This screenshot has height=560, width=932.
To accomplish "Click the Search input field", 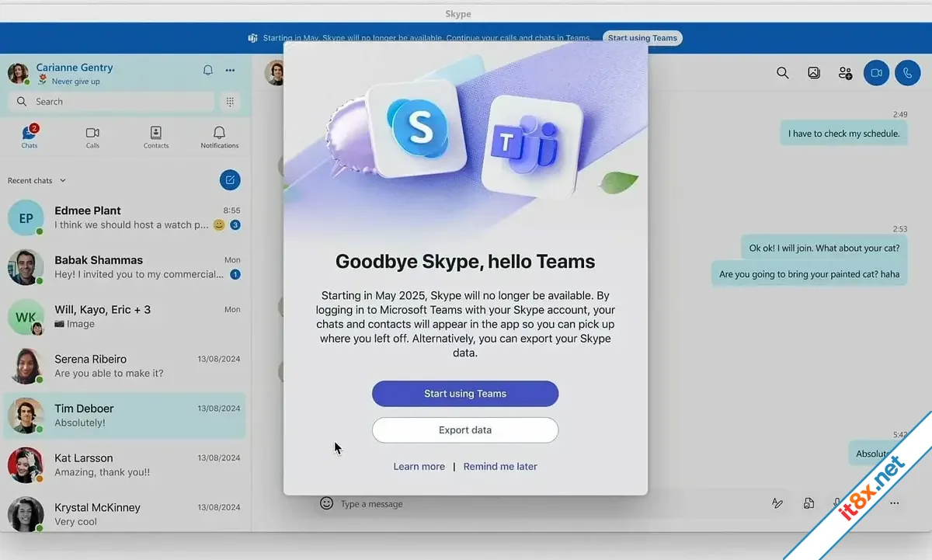I will (x=111, y=102).
